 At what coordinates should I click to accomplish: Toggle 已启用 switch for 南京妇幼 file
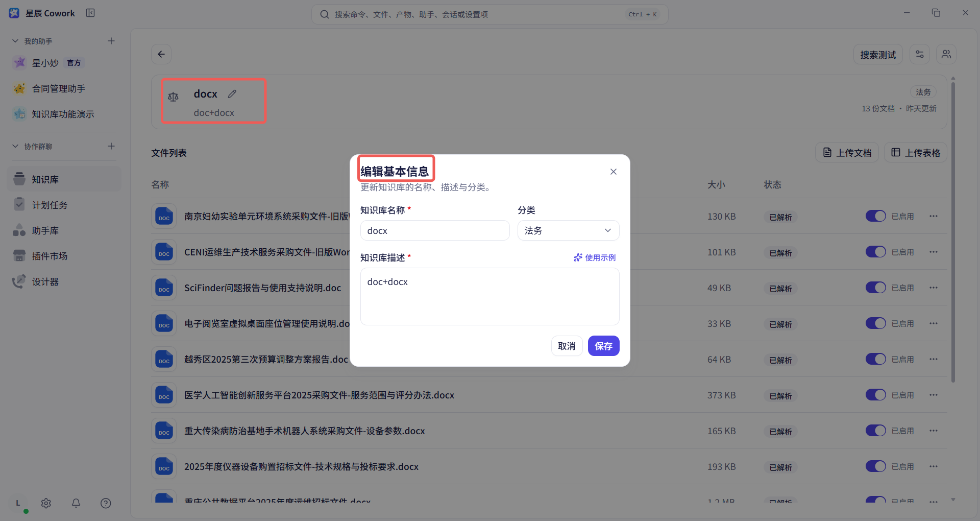[875, 216]
